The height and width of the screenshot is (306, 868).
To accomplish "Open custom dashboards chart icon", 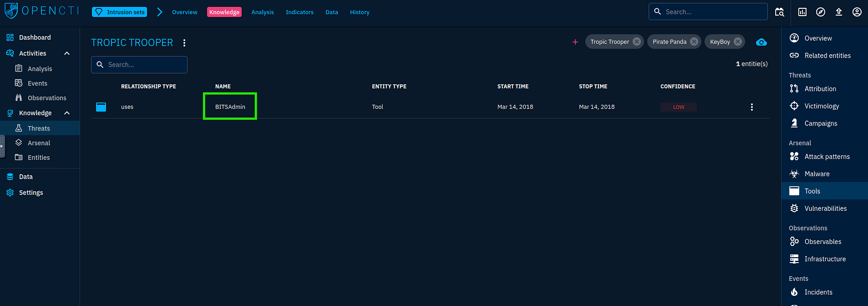I will (803, 12).
